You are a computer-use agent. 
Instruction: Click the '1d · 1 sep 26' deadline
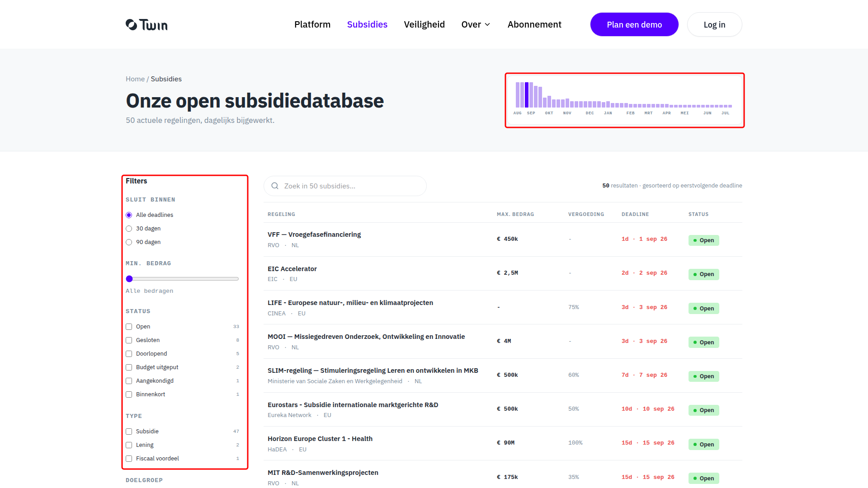(x=644, y=239)
